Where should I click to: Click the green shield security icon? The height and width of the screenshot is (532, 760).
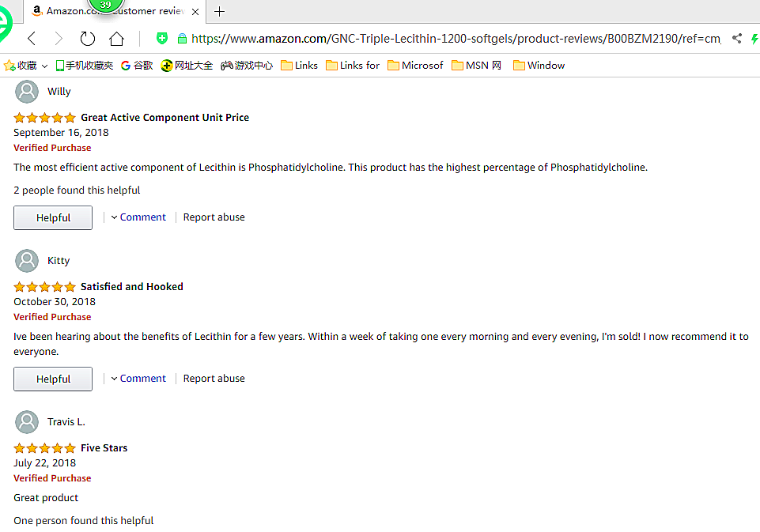click(162, 38)
